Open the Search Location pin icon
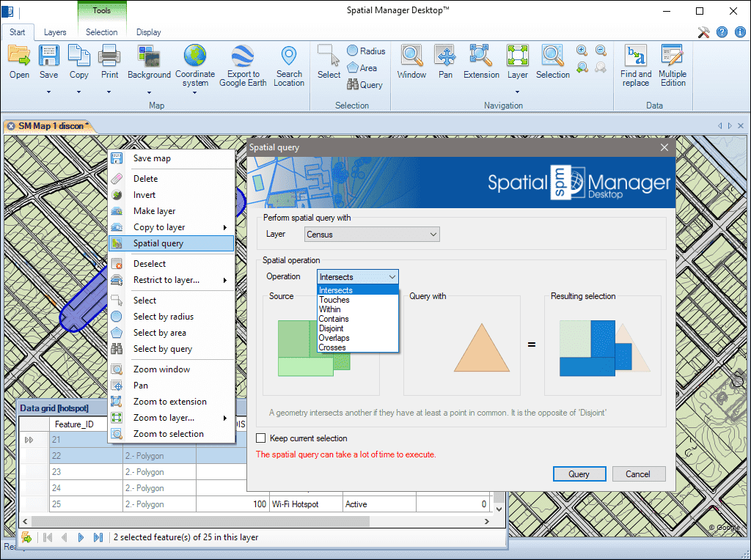Viewport: 751px width, 560px height. coord(289,56)
